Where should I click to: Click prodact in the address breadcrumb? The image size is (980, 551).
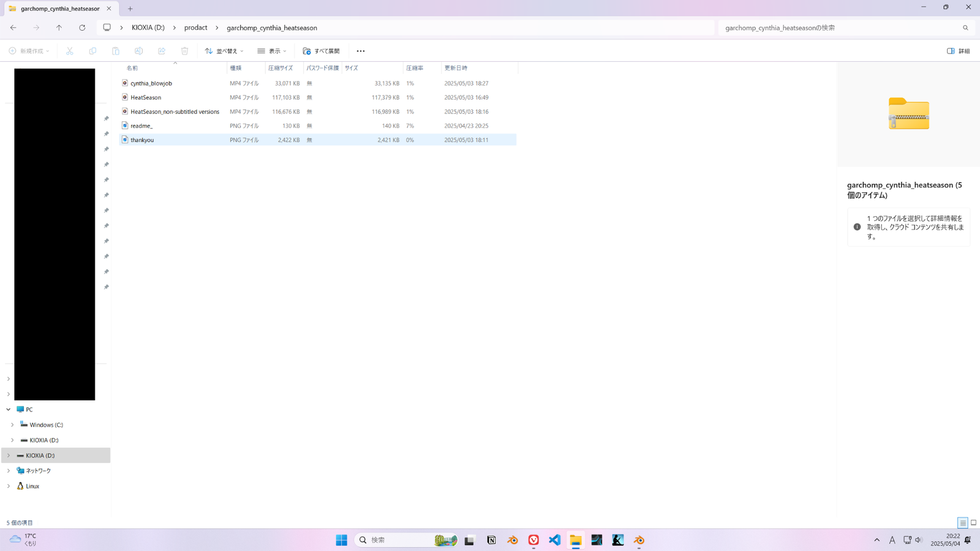[196, 28]
